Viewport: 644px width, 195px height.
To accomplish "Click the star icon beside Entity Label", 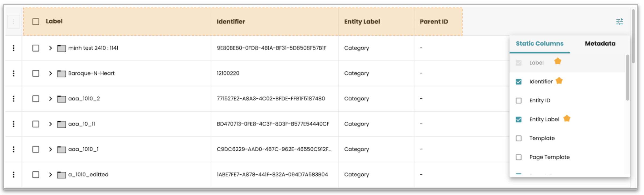I will (567, 118).
